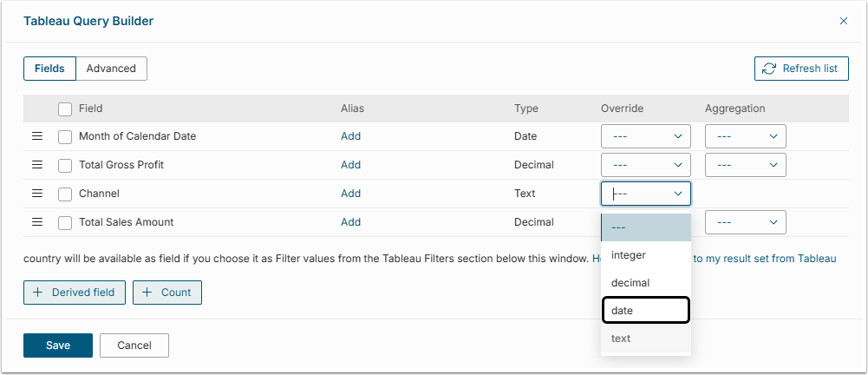Save the query builder settings
The height and width of the screenshot is (375, 868).
point(58,345)
